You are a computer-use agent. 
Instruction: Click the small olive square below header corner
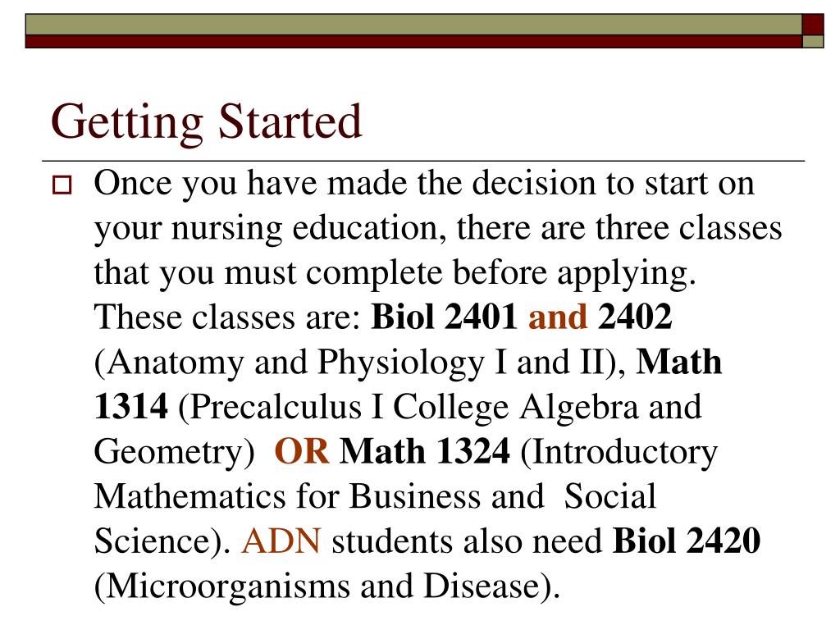tap(813, 42)
